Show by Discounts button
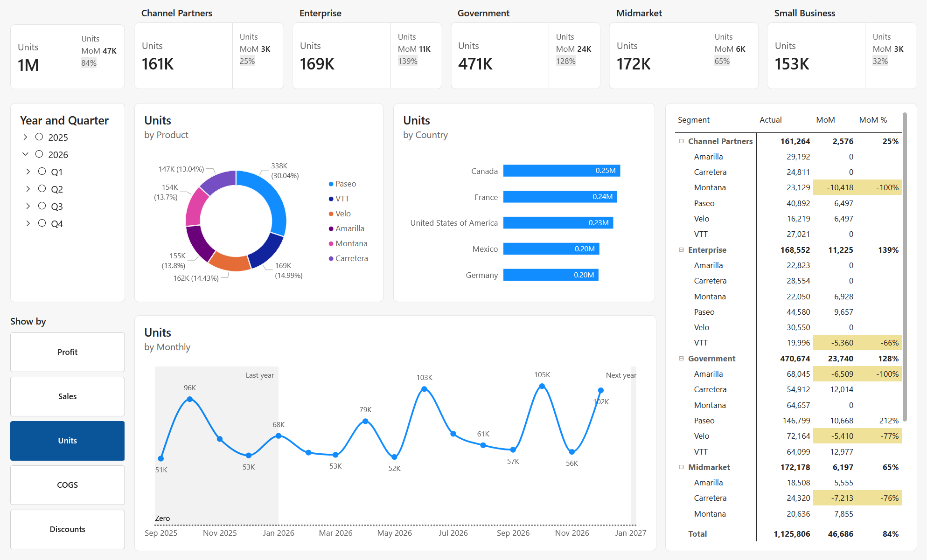The width and height of the screenshot is (927, 560). pyautogui.click(x=67, y=529)
